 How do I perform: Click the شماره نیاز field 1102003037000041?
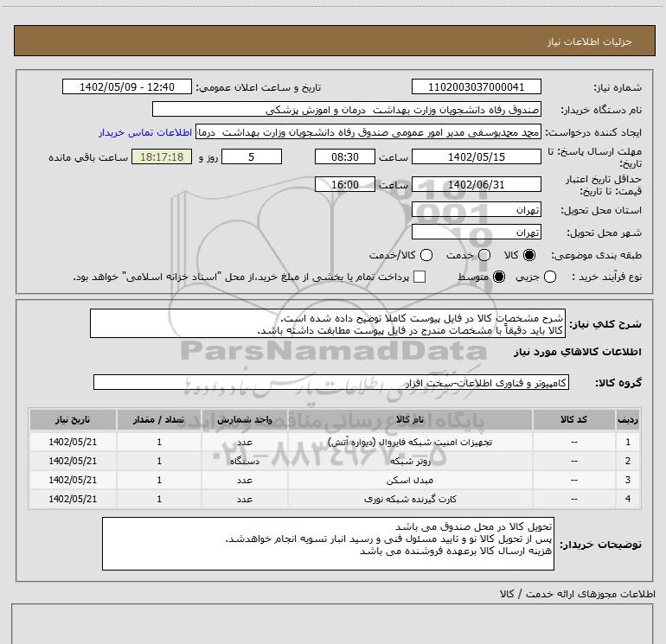coord(476,86)
